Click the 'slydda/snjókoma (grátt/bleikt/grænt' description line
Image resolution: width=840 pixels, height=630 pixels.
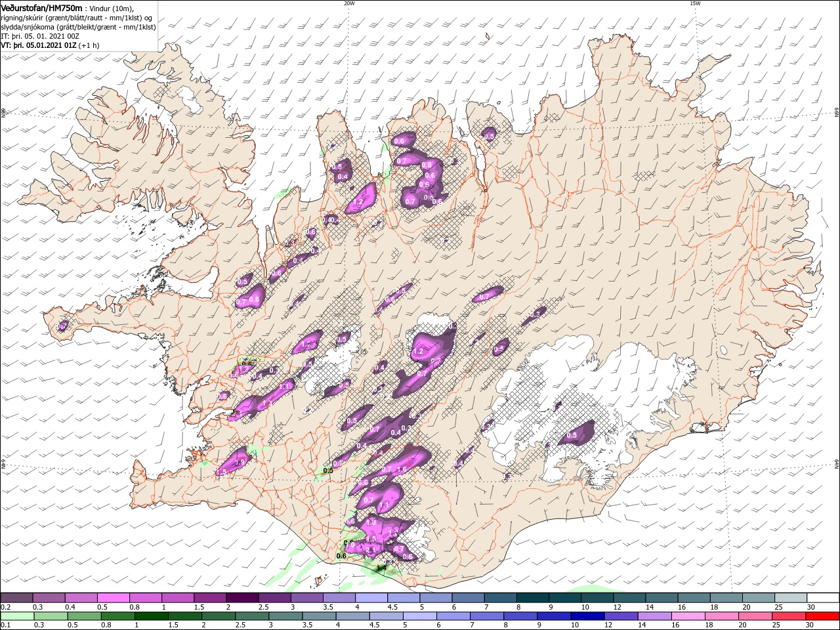(x=78, y=27)
